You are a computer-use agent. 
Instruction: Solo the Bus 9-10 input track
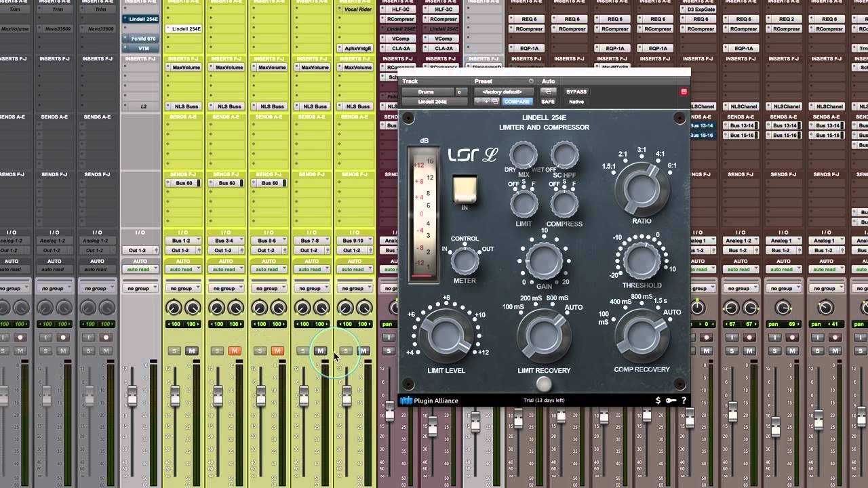[x=345, y=350]
